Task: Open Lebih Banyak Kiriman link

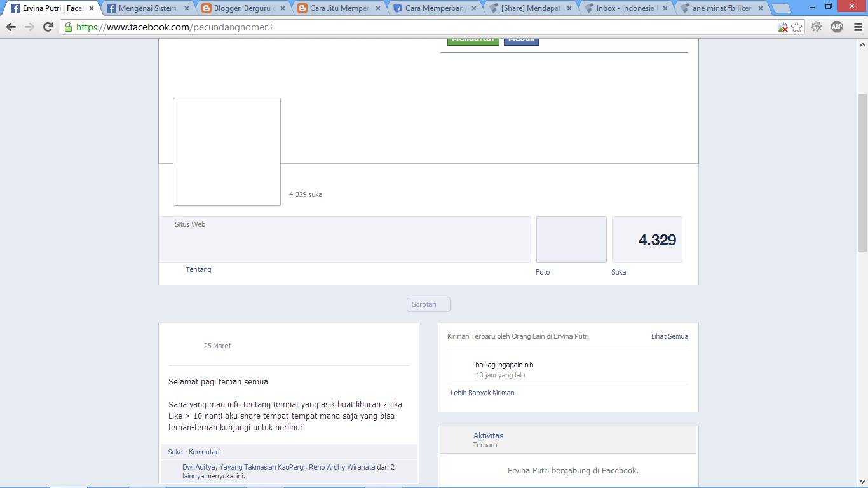Action: point(482,393)
